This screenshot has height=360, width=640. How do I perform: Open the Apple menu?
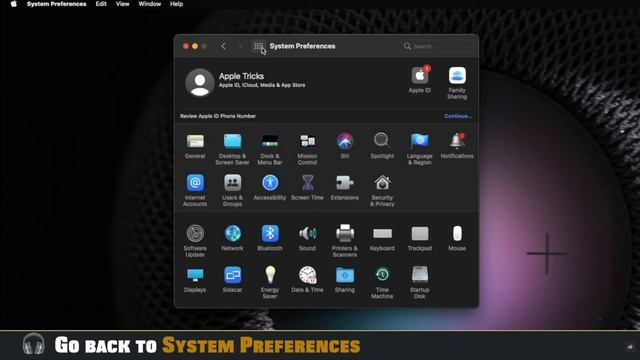click(13, 4)
